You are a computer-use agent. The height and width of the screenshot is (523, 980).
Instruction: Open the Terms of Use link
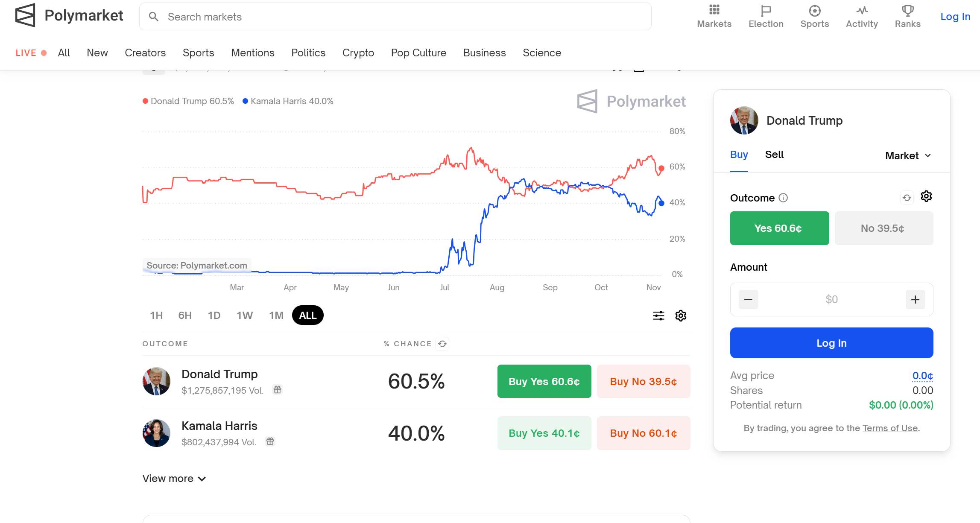tap(890, 428)
